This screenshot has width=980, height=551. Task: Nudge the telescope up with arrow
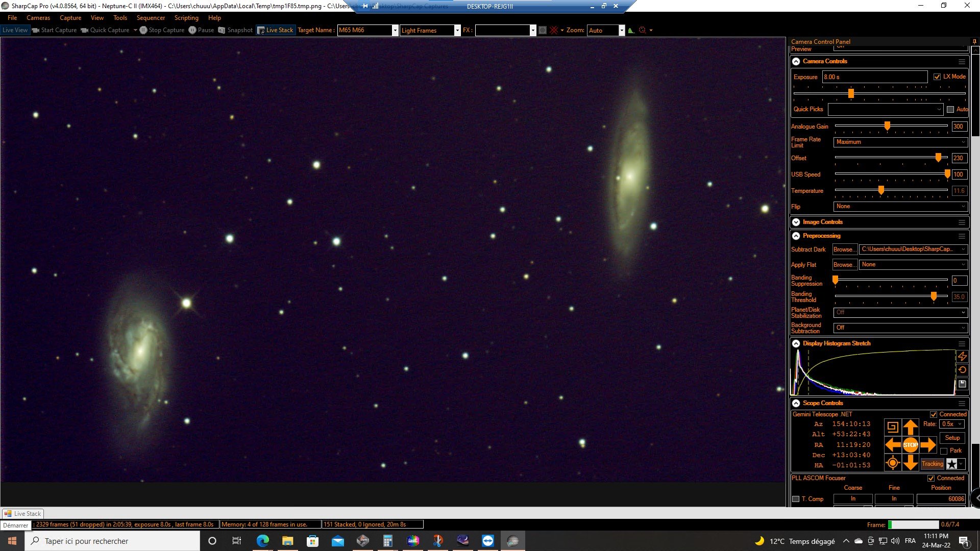[x=911, y=428]
